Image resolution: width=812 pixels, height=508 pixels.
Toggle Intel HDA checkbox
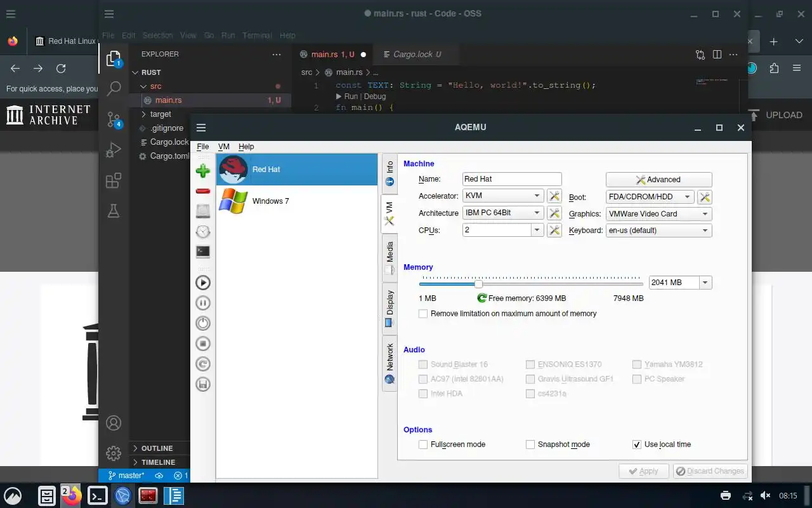[x=423, y=394]
